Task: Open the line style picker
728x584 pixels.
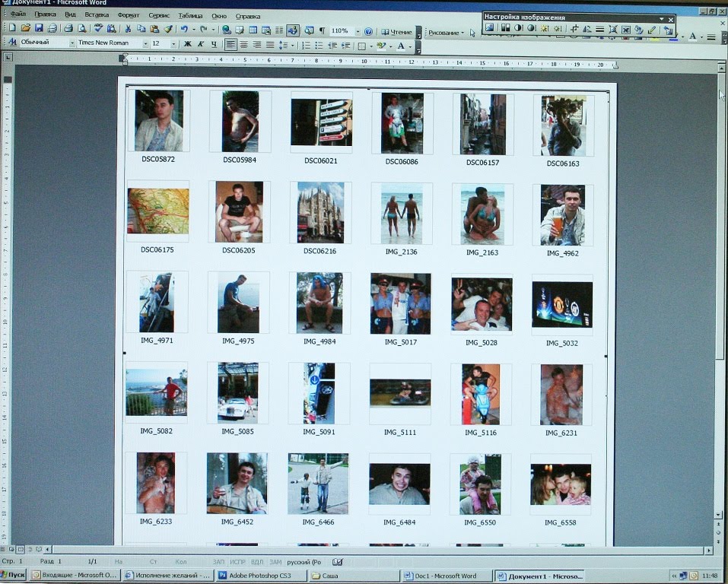Action: tap(600, 29)
